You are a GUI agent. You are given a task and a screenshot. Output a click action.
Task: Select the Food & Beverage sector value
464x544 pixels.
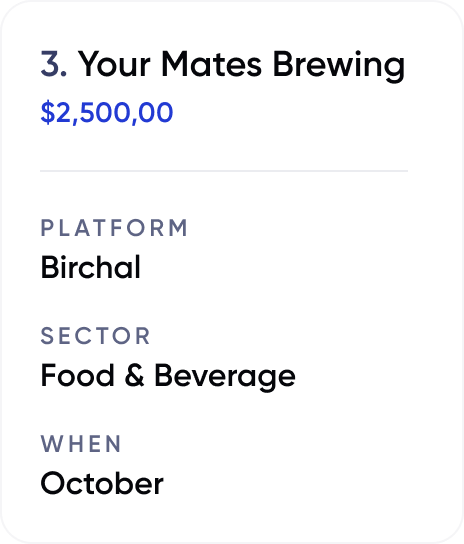coord(168,377)
